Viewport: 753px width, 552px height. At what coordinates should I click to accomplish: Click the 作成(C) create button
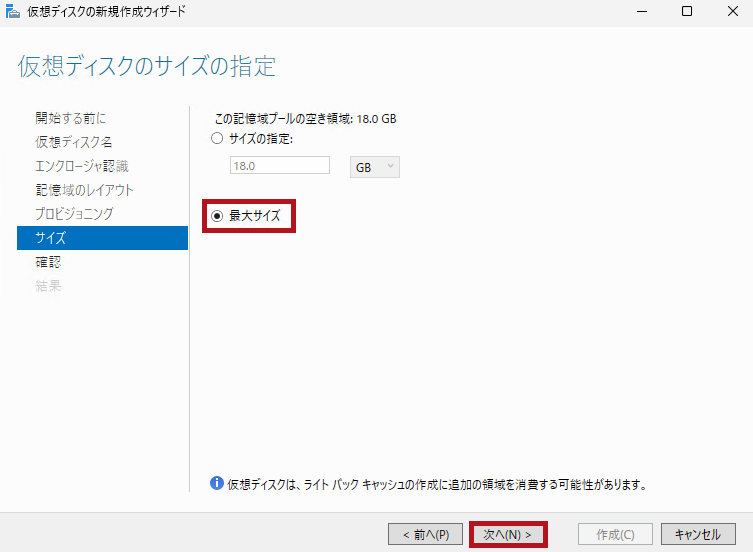coord(615,535)
